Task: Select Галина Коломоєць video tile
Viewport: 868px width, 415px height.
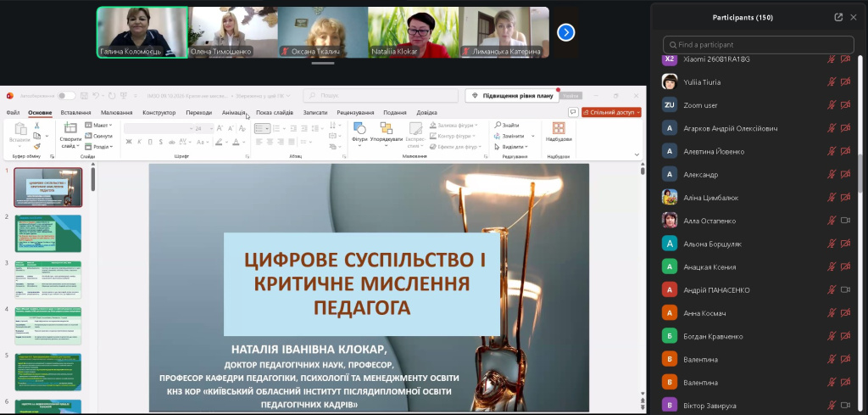Action: [142, 32]
